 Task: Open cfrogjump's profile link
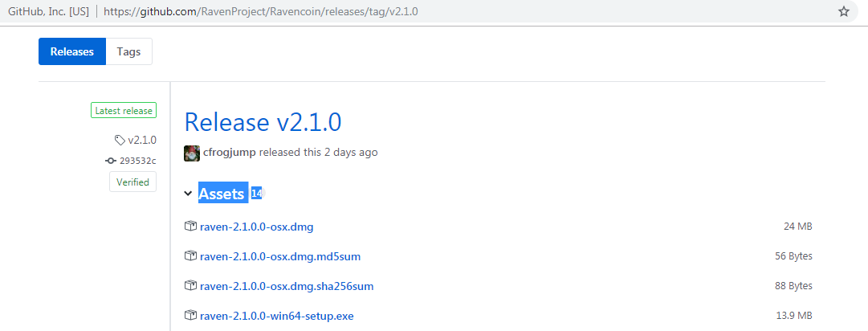pos(229,152)
